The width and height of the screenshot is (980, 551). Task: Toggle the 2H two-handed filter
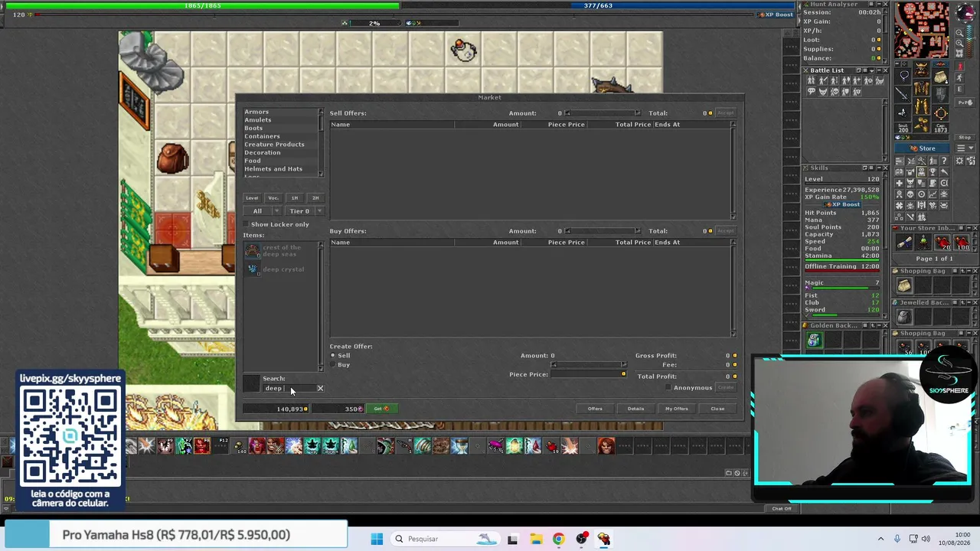click(x=315, y=198)
